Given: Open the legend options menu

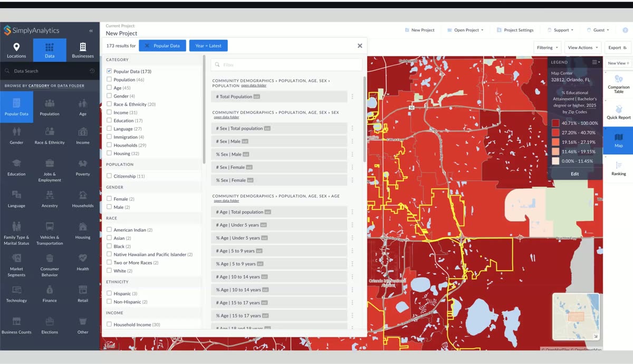Looking at the screenshot, I should 596,62.
